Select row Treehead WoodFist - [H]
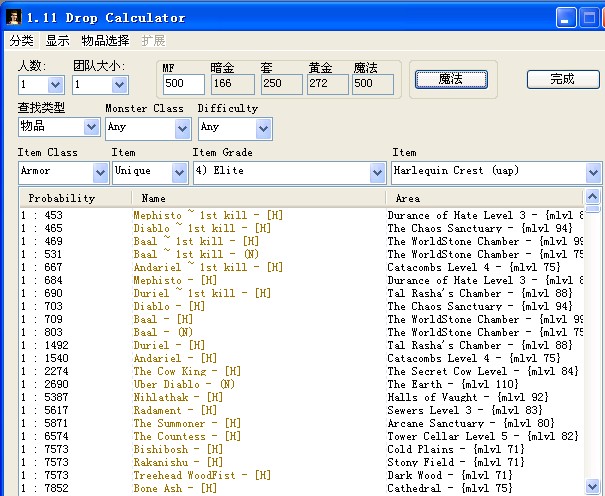The height and width of the screenshot is (496, 605). pyautogui.click(x=301, y=475)
